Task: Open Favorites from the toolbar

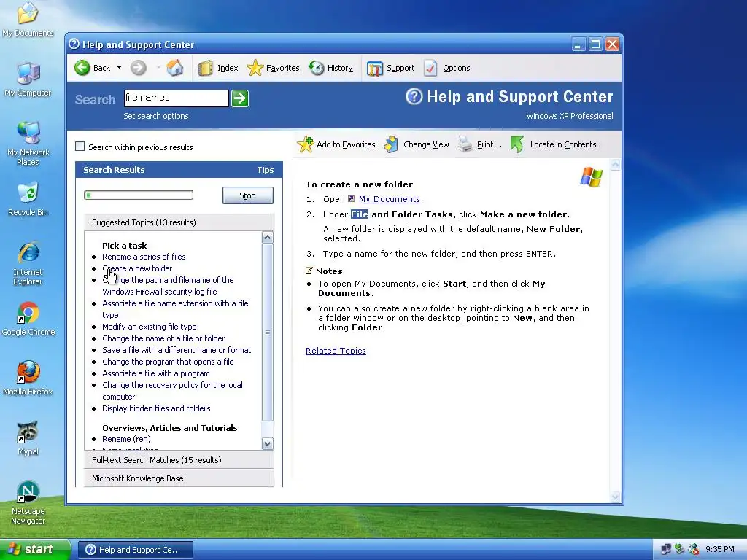Action: (273, 68)
